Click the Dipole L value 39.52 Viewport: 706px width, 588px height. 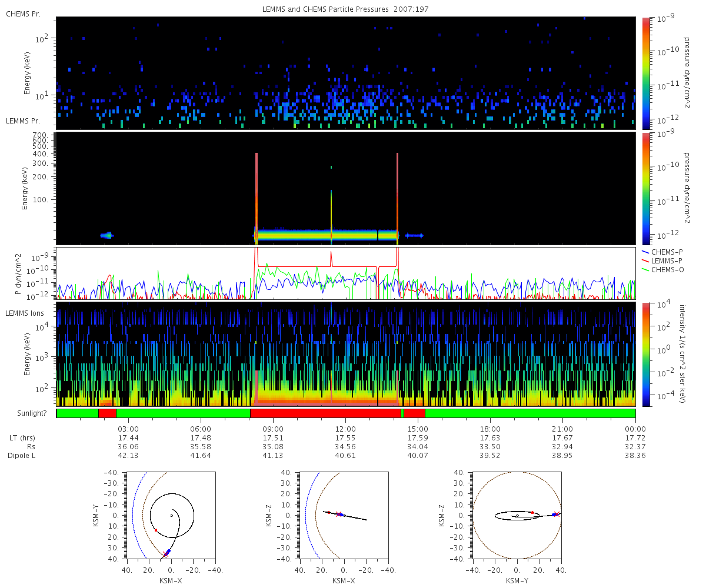[491, 456]
